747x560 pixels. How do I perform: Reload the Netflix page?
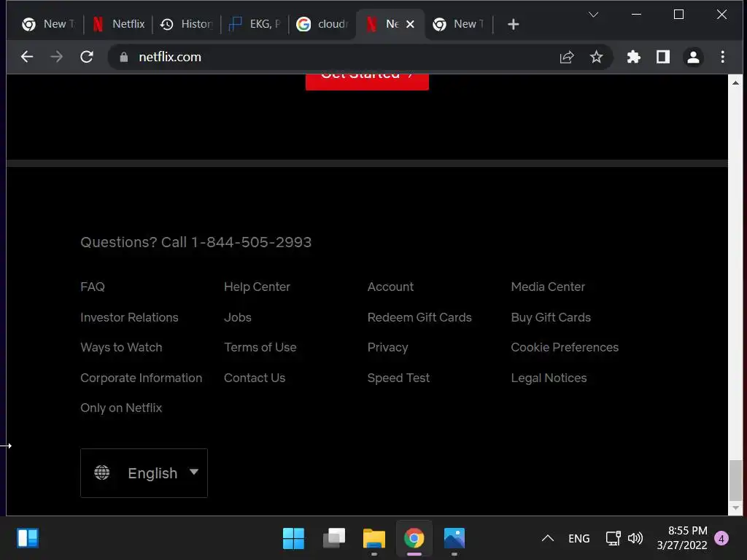pos(87,57)
